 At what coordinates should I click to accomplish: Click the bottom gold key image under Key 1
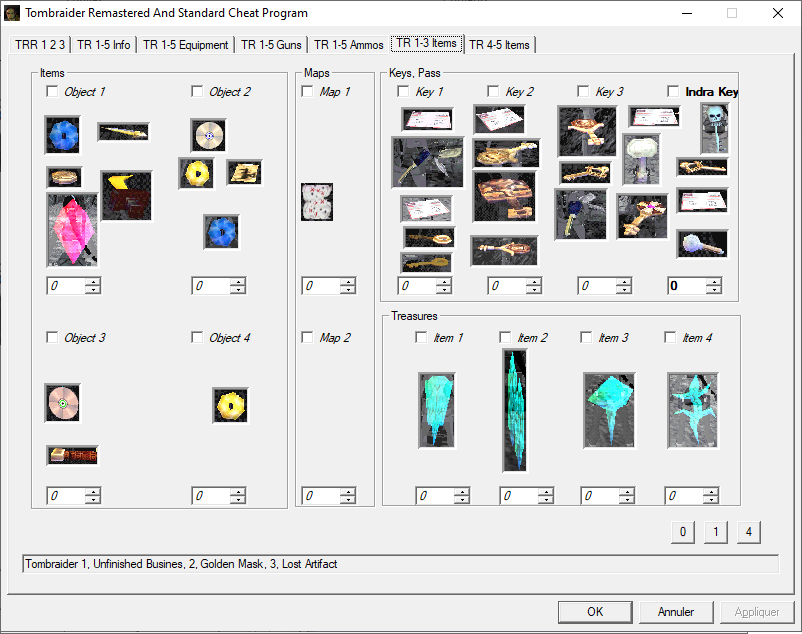pos(427,263)
